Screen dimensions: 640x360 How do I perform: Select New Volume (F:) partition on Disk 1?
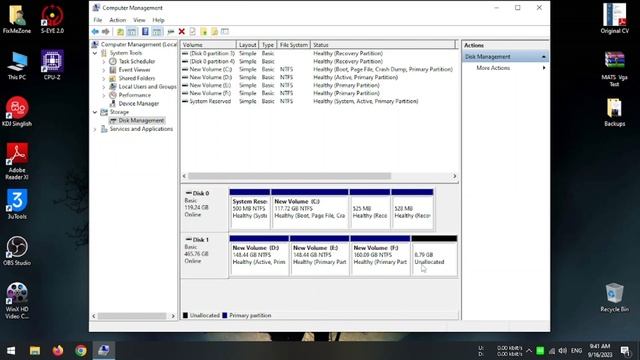380,256
